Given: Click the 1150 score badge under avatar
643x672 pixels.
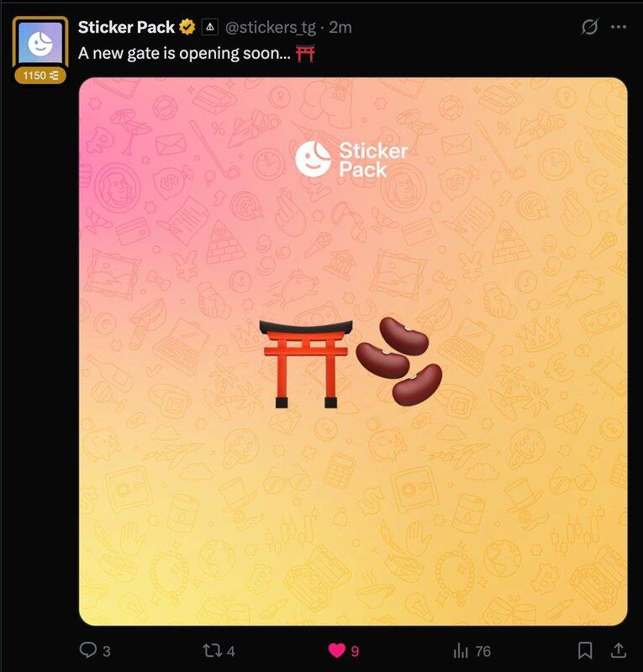Looking at the screenshot, I should (40, 76).
